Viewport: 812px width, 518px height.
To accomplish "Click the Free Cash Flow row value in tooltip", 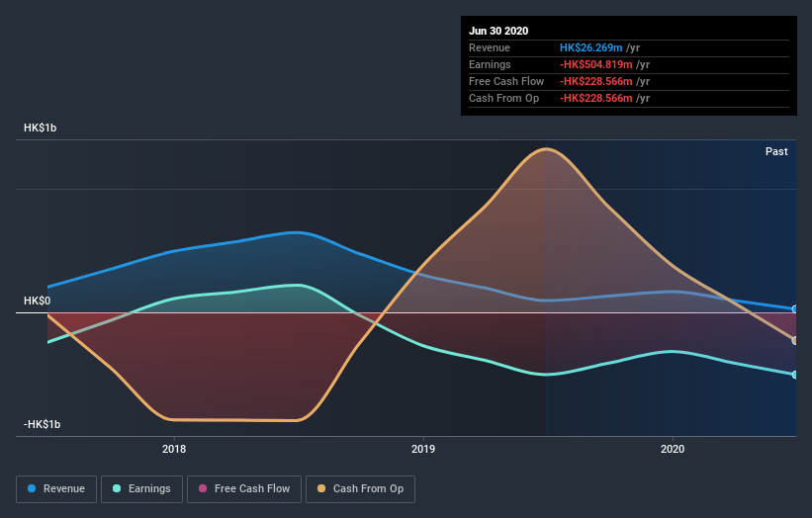I will (596, 81).
